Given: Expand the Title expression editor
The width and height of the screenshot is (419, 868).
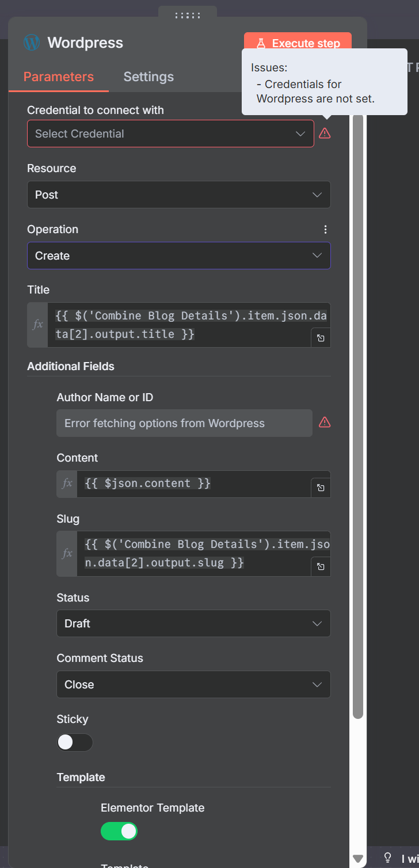Looking at the screenshot, I should 321,338.
